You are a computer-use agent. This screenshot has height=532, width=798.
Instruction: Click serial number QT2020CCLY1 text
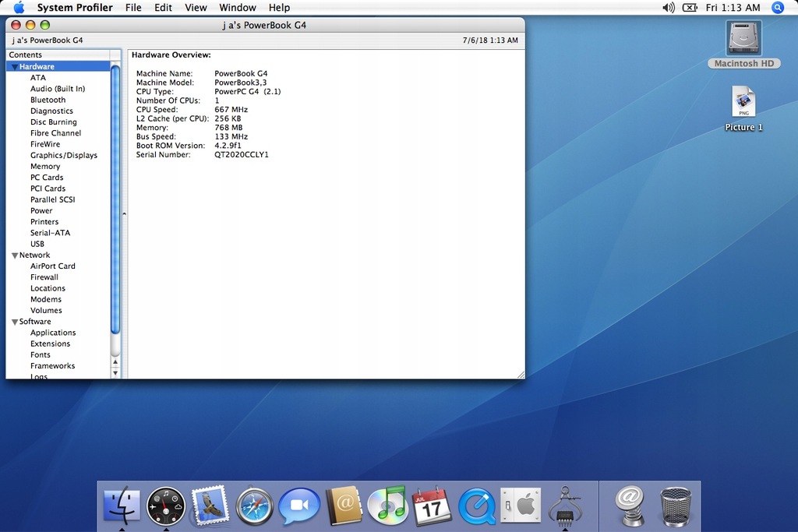242,155
